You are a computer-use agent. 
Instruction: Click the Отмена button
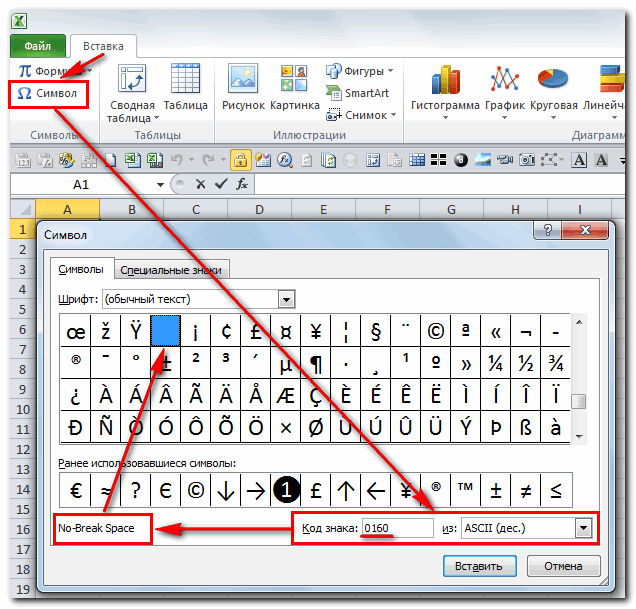tap(563, 566)
